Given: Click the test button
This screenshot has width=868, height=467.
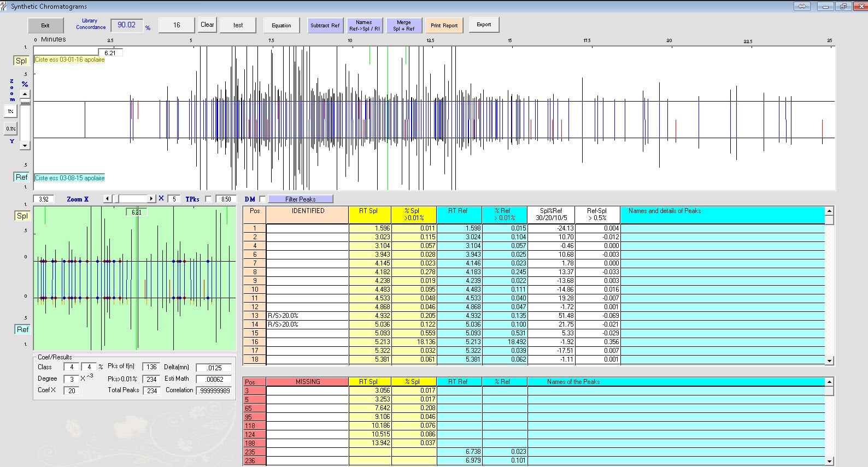Looking at the screenshot, I should (x=238, y=25).
